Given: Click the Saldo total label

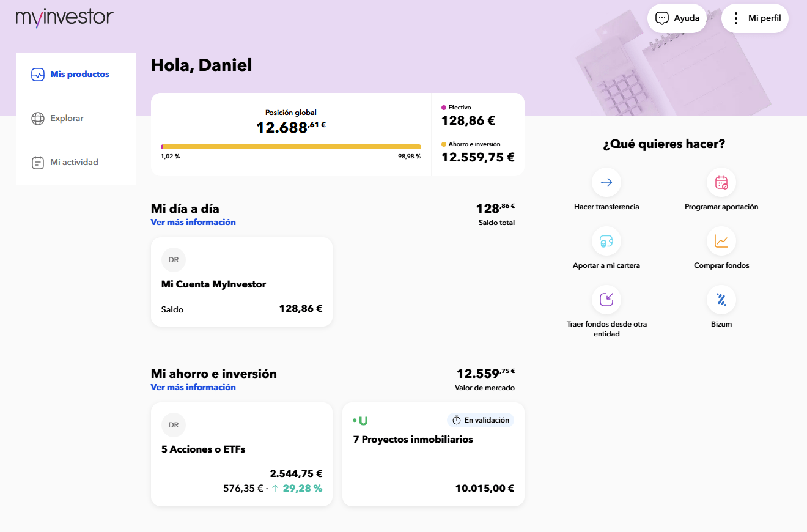Looking at the screenshot, I should 497,223.
